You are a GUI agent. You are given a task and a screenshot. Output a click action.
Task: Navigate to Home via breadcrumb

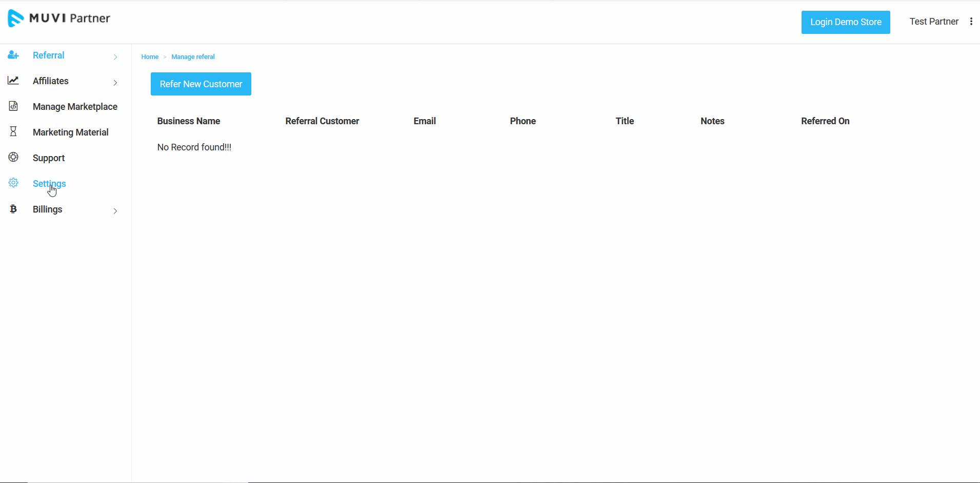tap(150, 57)
